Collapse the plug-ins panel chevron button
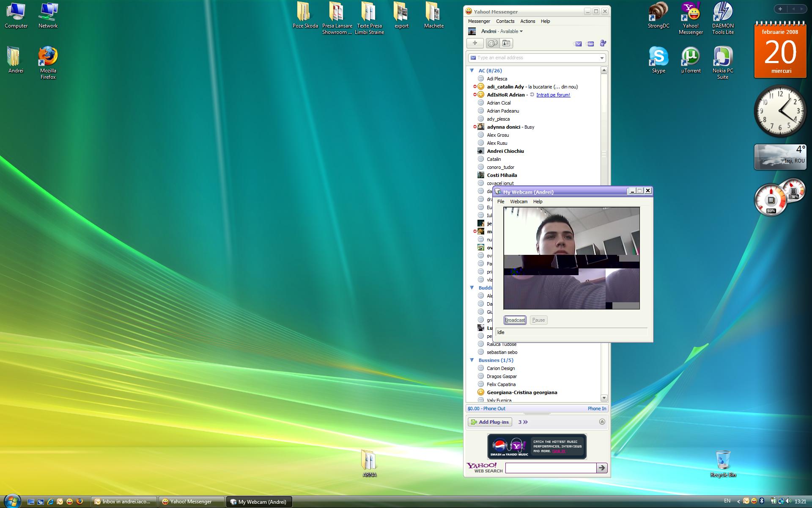Screen dimensions: 812x508 coord(602,422)
